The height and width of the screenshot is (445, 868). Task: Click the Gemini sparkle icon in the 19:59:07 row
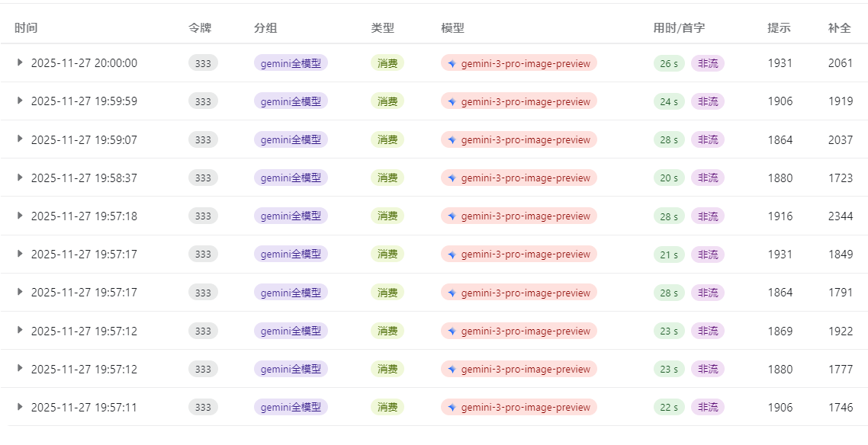pos(452,140)
